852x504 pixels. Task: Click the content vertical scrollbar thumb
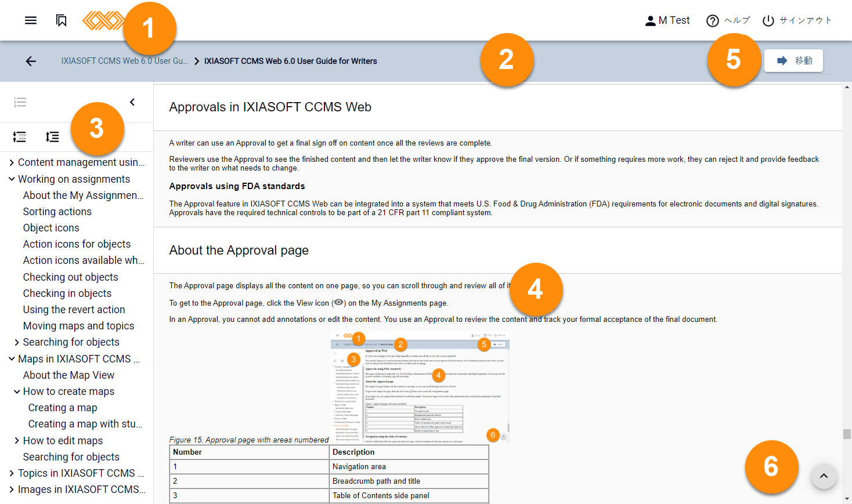click(x=847, y=434)
